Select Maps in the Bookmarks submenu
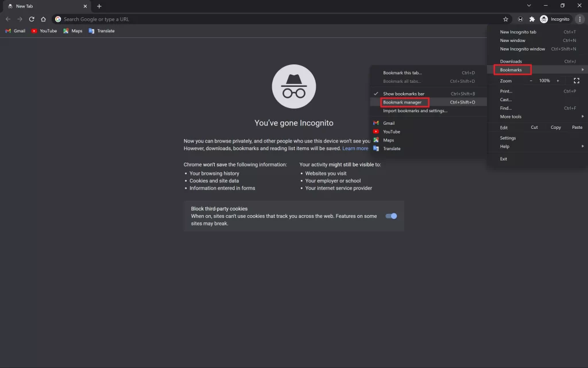The width and height of the screenshot is (588, 368). [x=428, y=140]
